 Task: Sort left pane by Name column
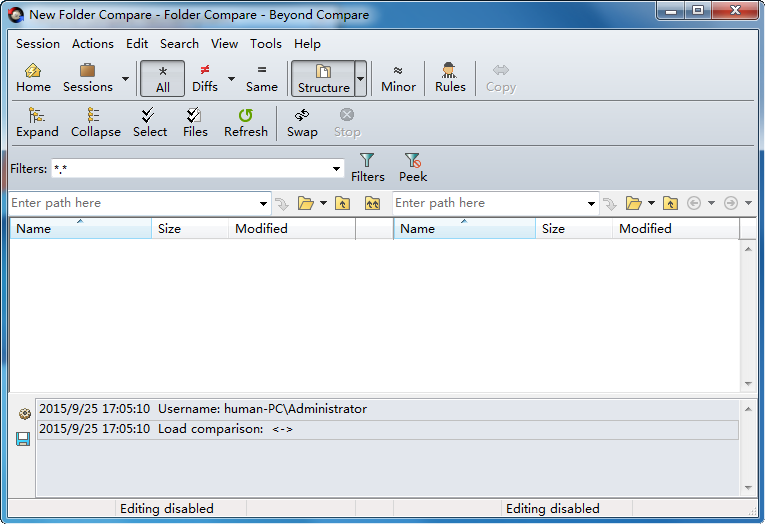[81, 229]
